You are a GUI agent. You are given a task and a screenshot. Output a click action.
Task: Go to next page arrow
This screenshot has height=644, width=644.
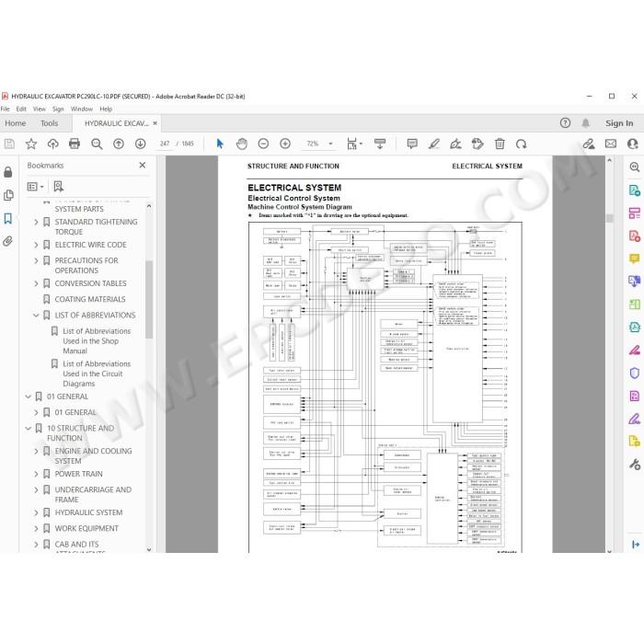click(x=140, y=144)
